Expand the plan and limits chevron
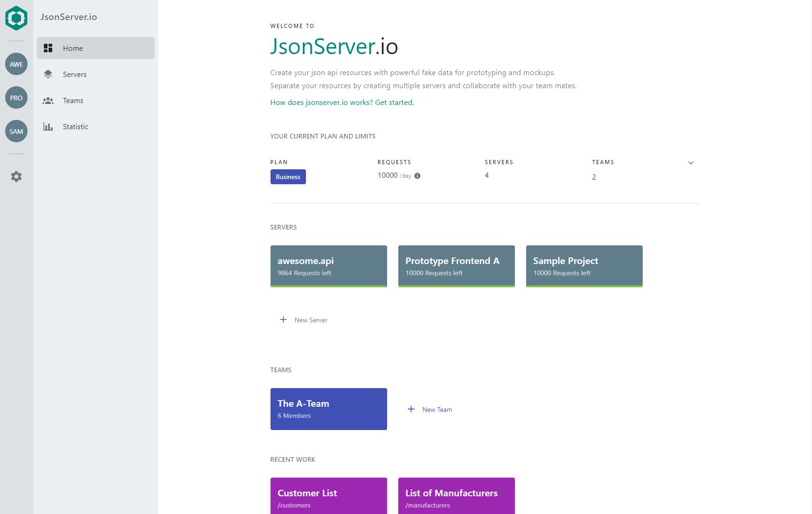Image resolution: width=812 pixels, height=514 pixels. (691, 163)
